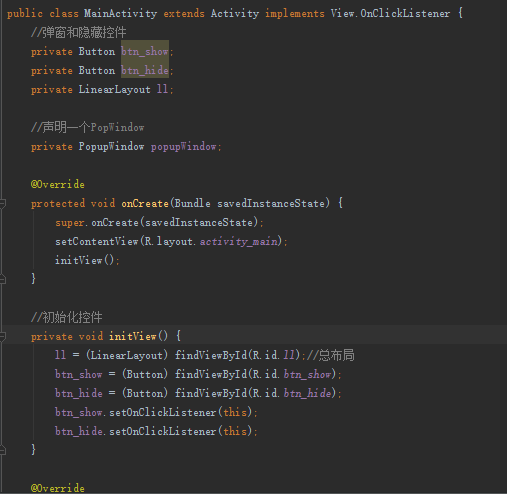Viewport: 507px width, 494px height.
Task: Click fold end marker of onCreate closing brace
Action: pyautogui.click(x=3, y=279)
